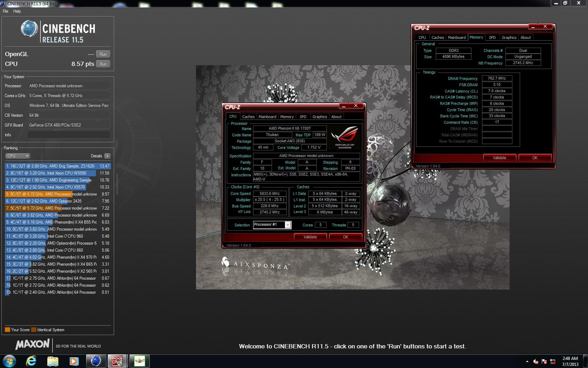
Task: Select ranking row 1C/1T @ 2.40 GHz Athlon
Action: tap(58, 292)
